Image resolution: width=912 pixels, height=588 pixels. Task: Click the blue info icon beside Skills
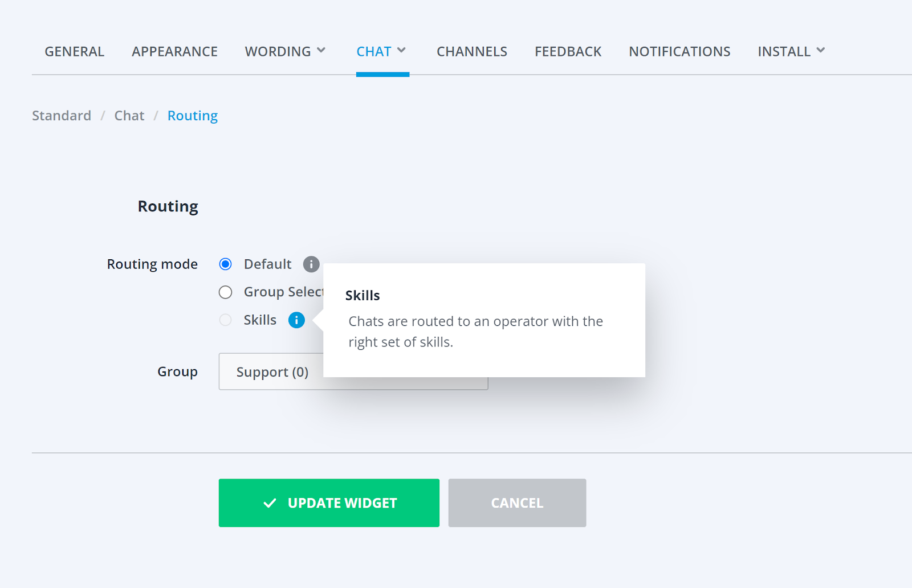coord(296,320)
